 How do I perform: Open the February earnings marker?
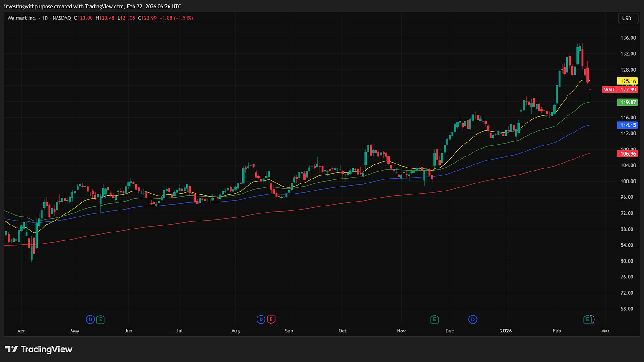pos(588,319)
